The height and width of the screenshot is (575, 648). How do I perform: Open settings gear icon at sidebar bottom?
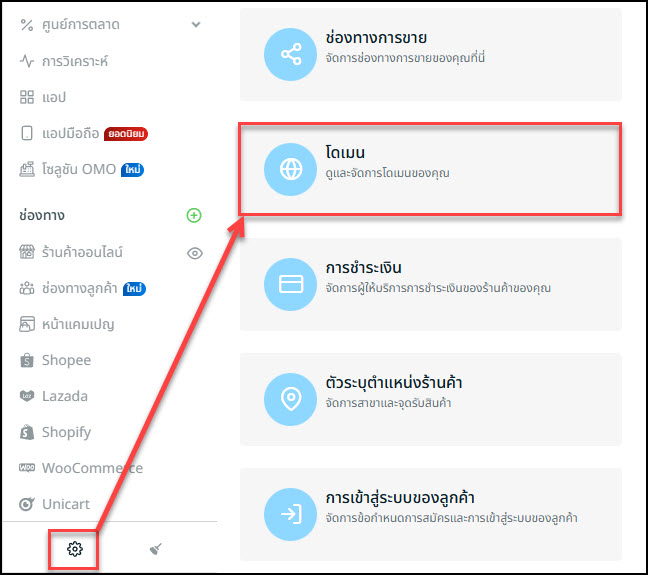tap(75, 549)
